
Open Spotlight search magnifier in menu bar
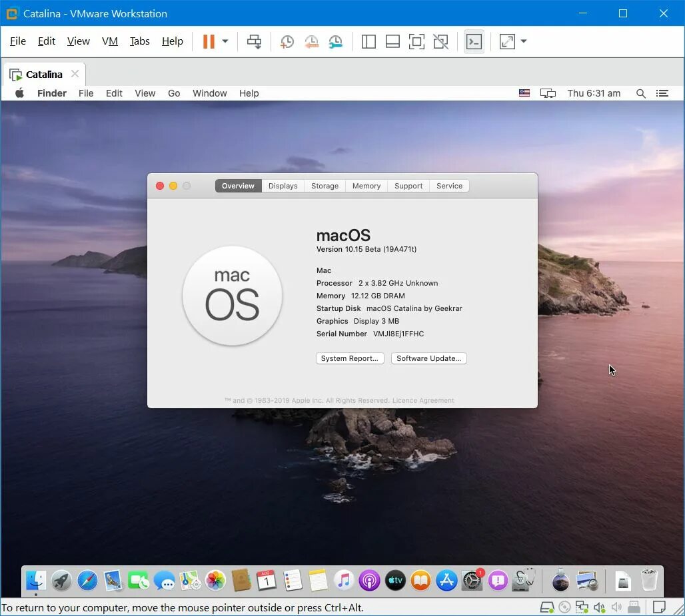coord(641,93)
